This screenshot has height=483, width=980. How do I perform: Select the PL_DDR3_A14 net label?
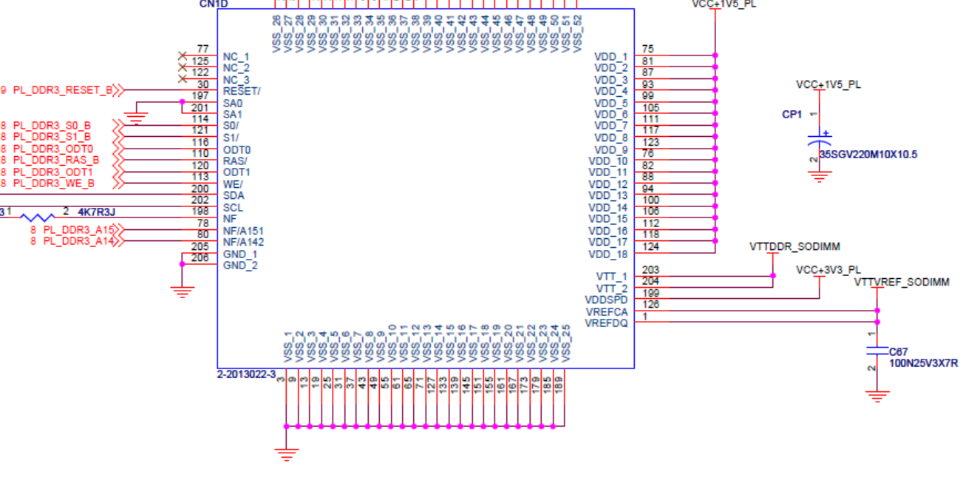click(x=78, y=242)
